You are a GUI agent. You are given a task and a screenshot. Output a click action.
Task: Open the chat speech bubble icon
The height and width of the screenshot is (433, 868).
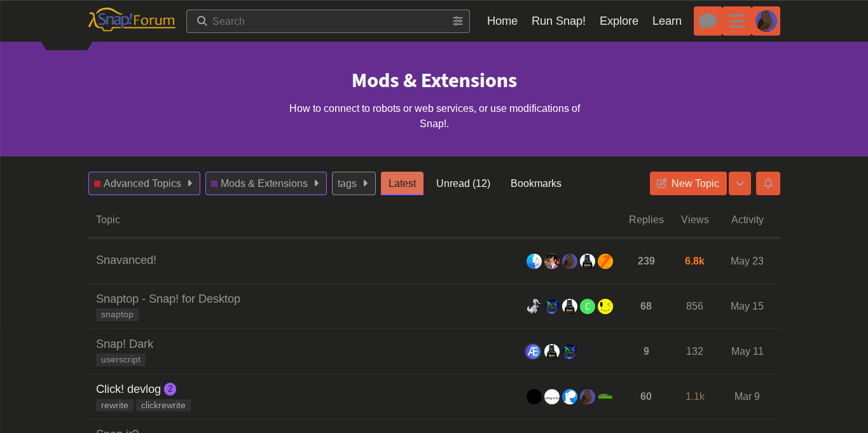[708, 21]
